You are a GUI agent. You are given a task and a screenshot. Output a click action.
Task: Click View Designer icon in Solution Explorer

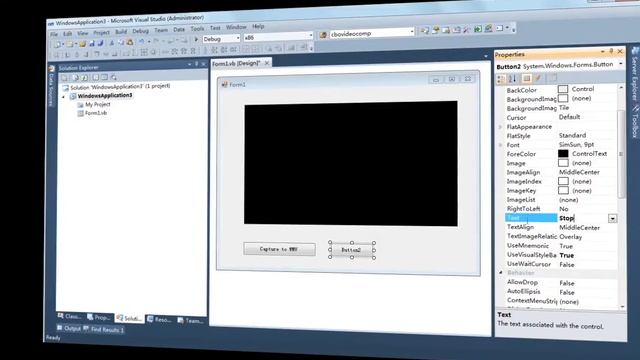tap(104, 77)
